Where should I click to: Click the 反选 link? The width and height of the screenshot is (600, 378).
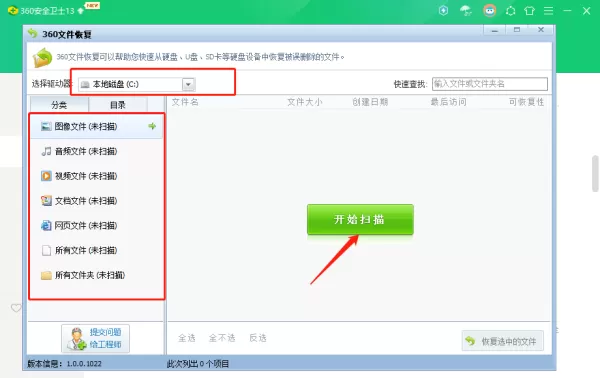258,338
